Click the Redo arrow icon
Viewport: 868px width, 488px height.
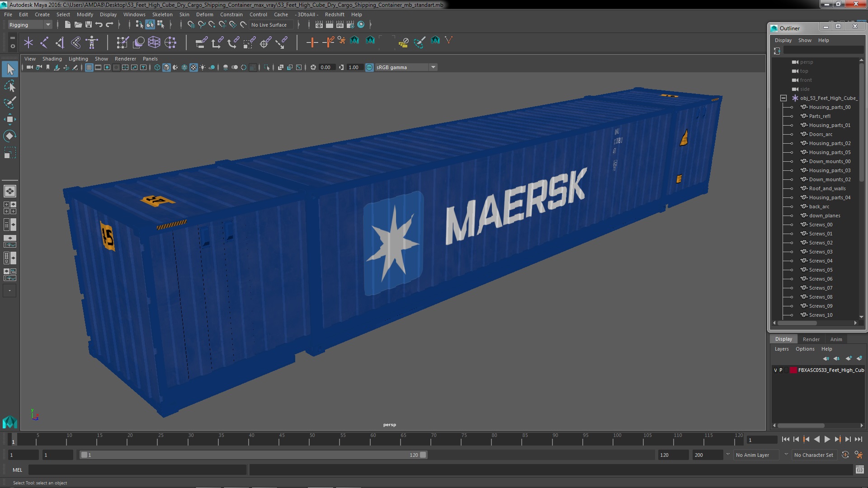click(x=109, y=24)
